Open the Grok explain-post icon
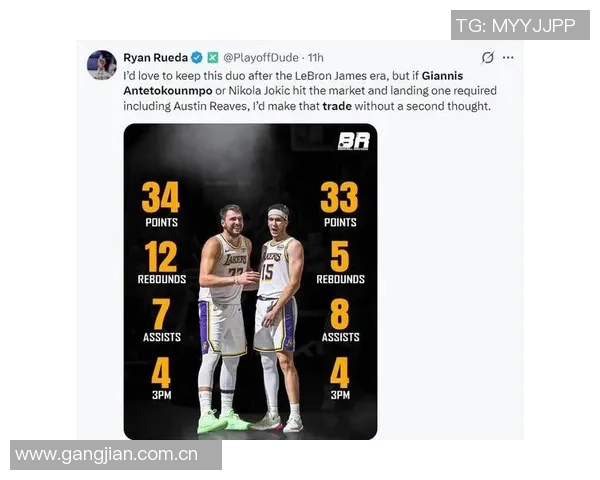Screen dimensions: 600x480 click(488, 57)
